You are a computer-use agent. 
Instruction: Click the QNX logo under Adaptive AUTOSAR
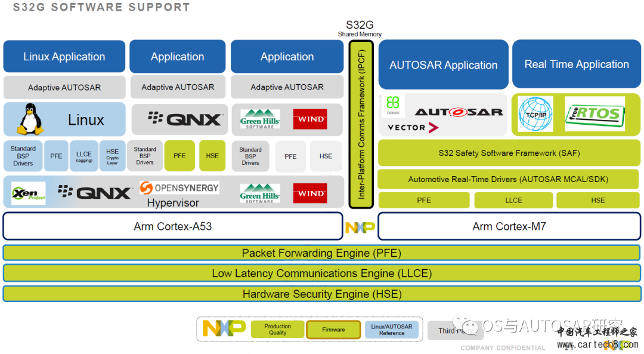[x=184, y=119]
